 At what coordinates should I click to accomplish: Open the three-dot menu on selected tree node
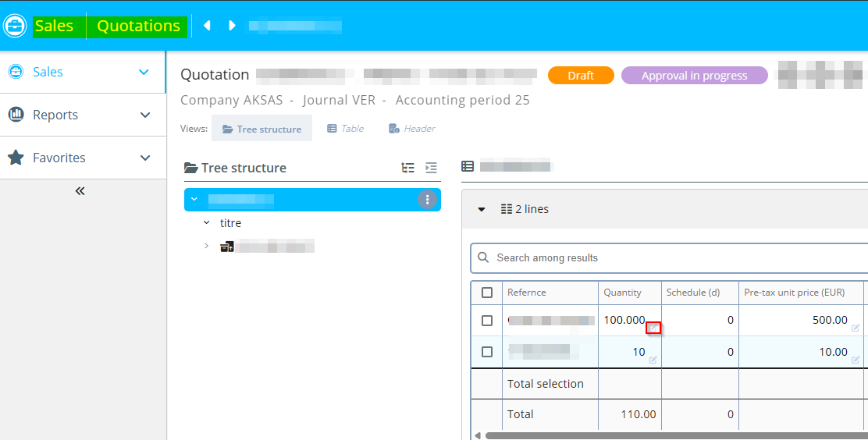(427, 200)
